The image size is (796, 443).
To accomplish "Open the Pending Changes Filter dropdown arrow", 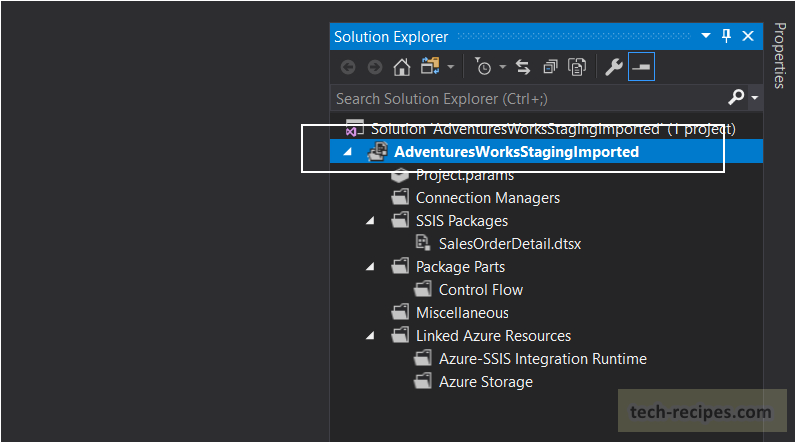I will (x=503, y=67).
